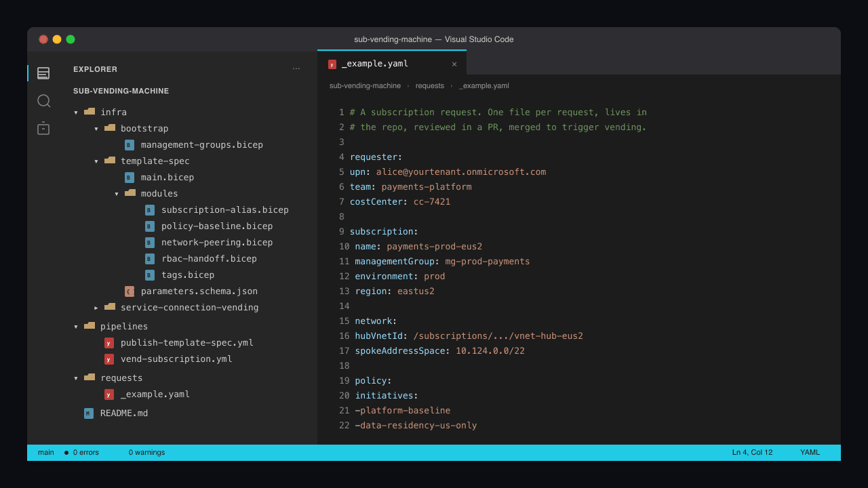
Task: Click the file icon of management-groups.bicep
Action: tap(130, 145)
